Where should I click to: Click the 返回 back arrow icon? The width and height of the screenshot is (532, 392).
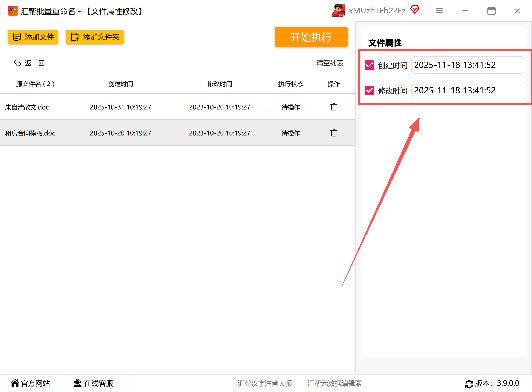click(x=17, y=63)
